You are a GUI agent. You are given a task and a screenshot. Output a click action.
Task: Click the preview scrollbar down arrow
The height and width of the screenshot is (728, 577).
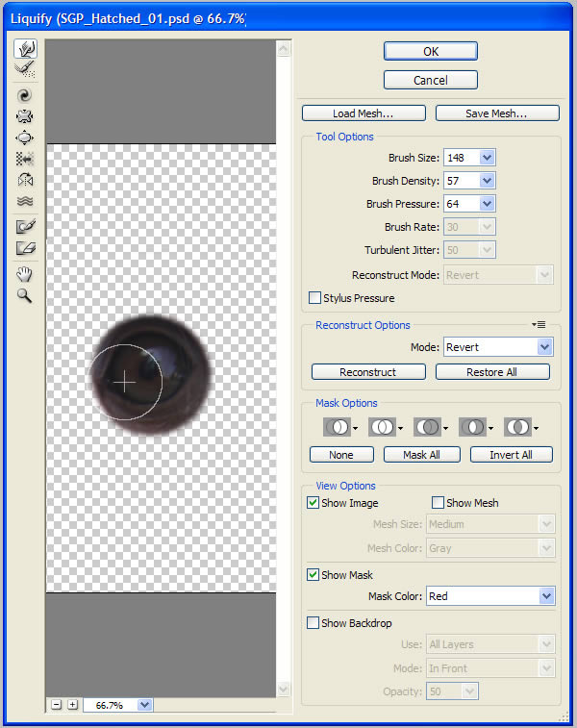click(284, 689)
